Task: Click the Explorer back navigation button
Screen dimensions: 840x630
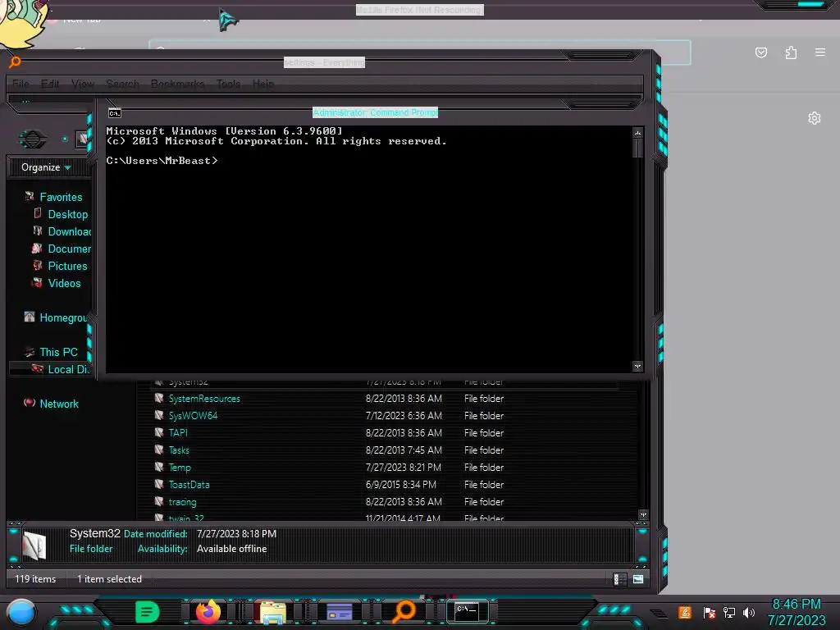Action: coord(33,139)
